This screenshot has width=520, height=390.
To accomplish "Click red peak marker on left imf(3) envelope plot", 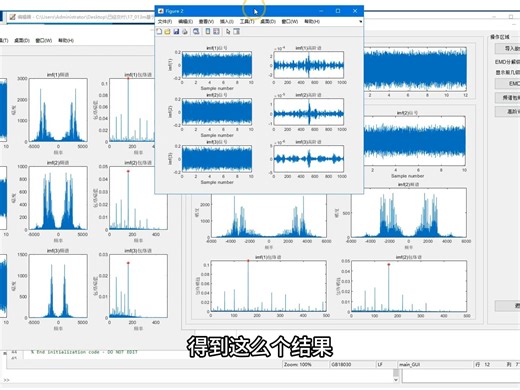I will 128,263.
